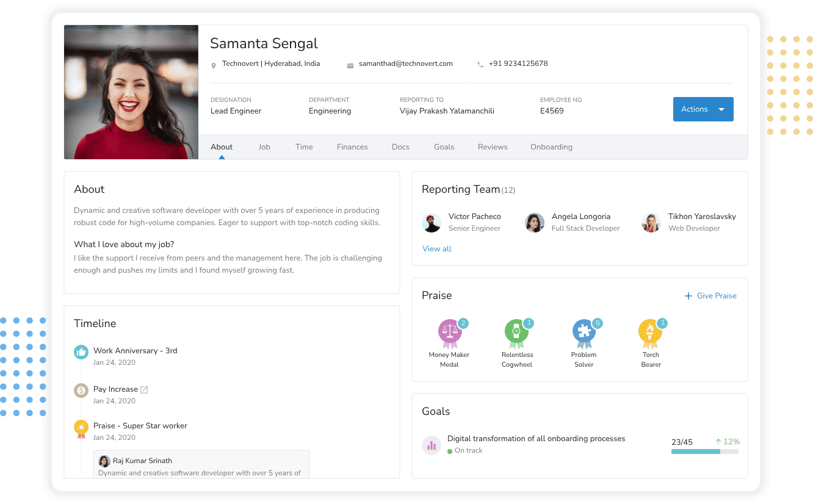Screen dimensions: 813x504
Task: Click Samanta Sengal's profile photo
Action: 131,92
